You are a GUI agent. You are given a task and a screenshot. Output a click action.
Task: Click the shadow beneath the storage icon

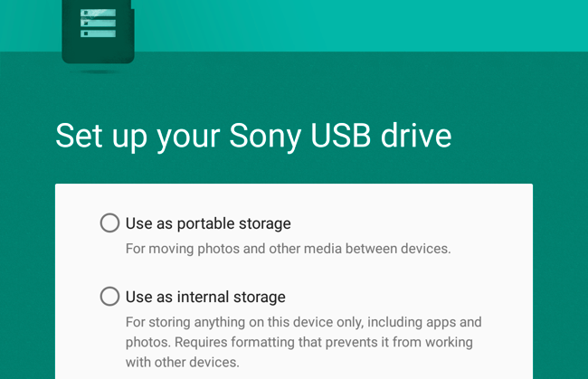98,70
